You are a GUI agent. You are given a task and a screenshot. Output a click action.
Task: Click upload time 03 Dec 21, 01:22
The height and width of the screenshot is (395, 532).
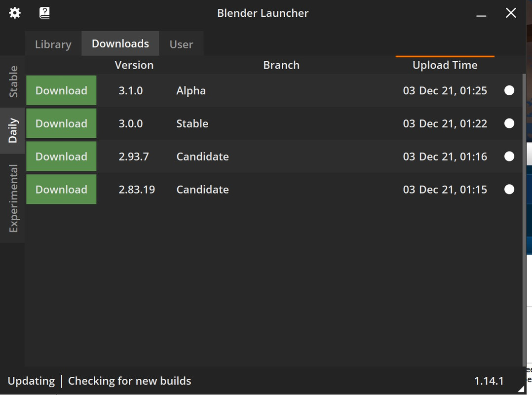tap(445, 123)
